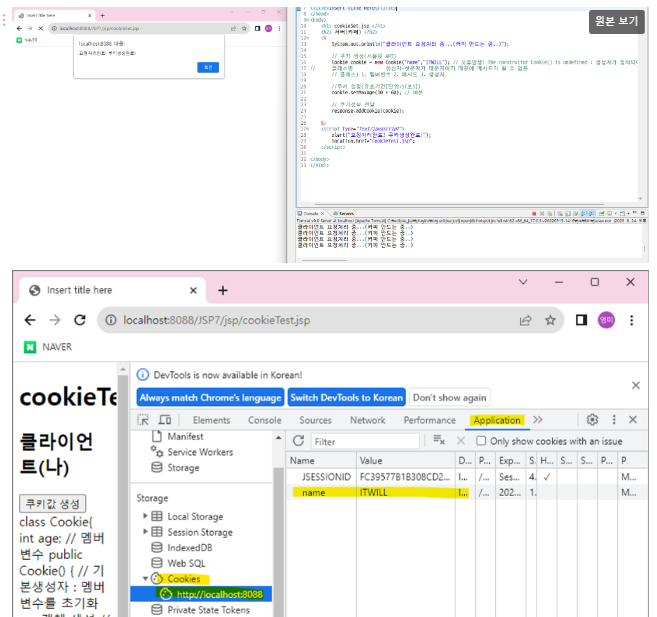
Task: Click Don't show again
Action: [450, 398]
